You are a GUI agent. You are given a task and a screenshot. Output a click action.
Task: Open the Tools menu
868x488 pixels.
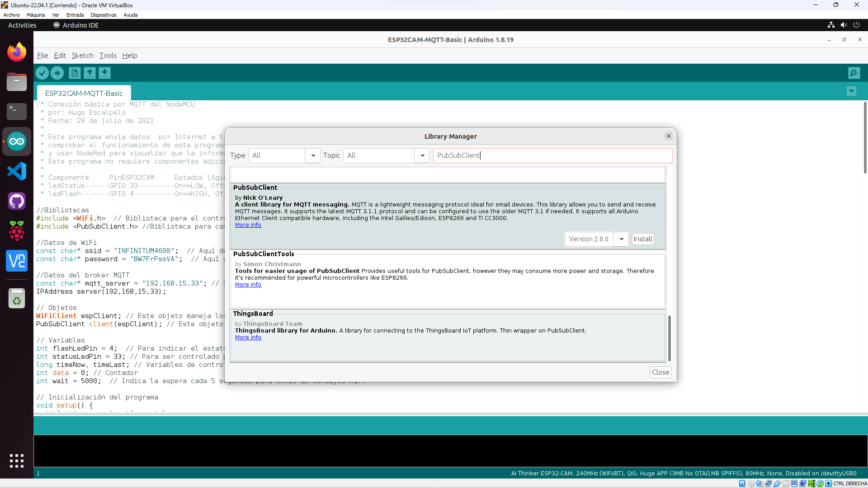tap(108, 56)
